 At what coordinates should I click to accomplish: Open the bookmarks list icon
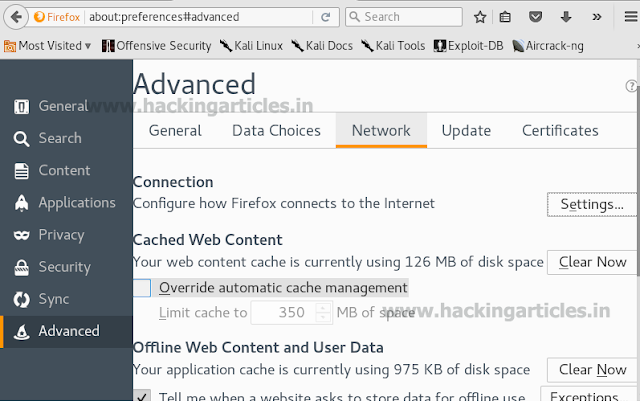click(x=506, y=17)
